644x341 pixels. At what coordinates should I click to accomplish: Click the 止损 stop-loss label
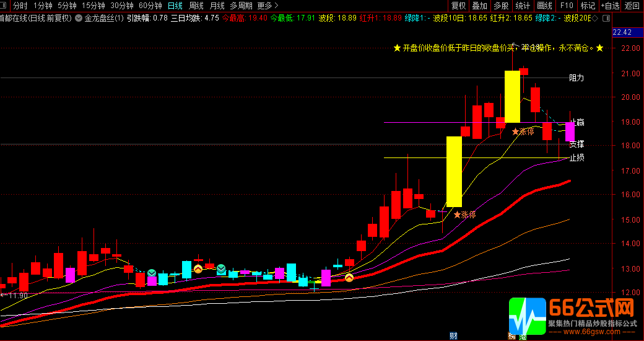click(x=577, y=157)
